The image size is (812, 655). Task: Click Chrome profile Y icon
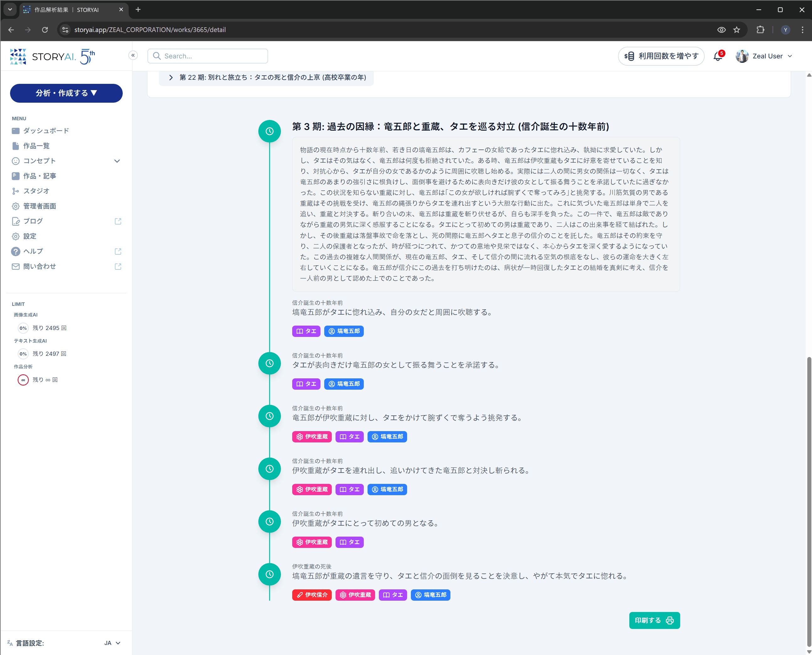click(786, 30)
